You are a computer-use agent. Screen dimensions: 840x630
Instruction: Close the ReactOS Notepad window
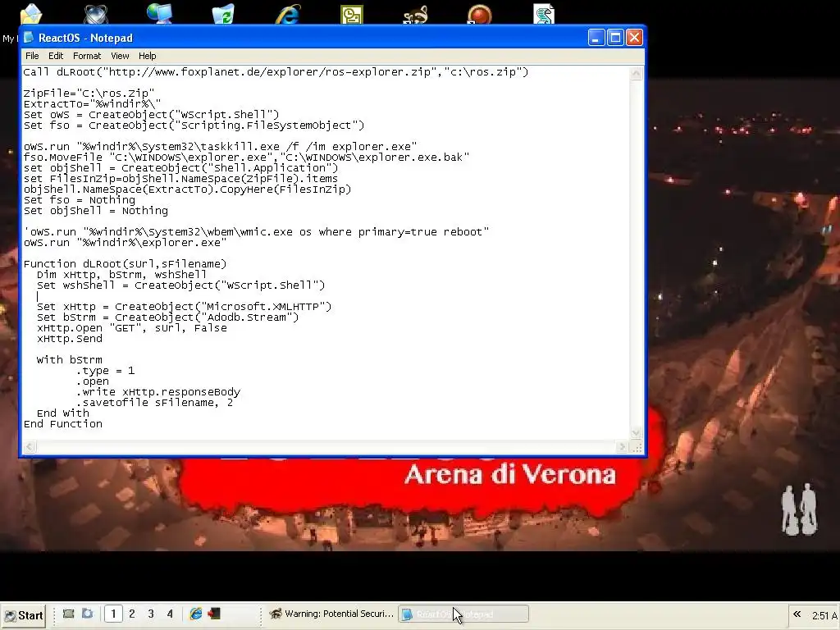634,38
